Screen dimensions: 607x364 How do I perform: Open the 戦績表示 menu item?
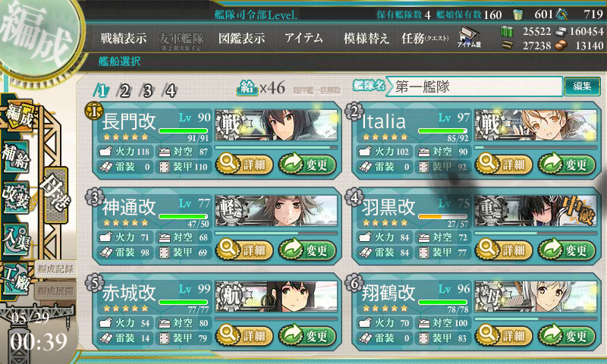[124, 38]
